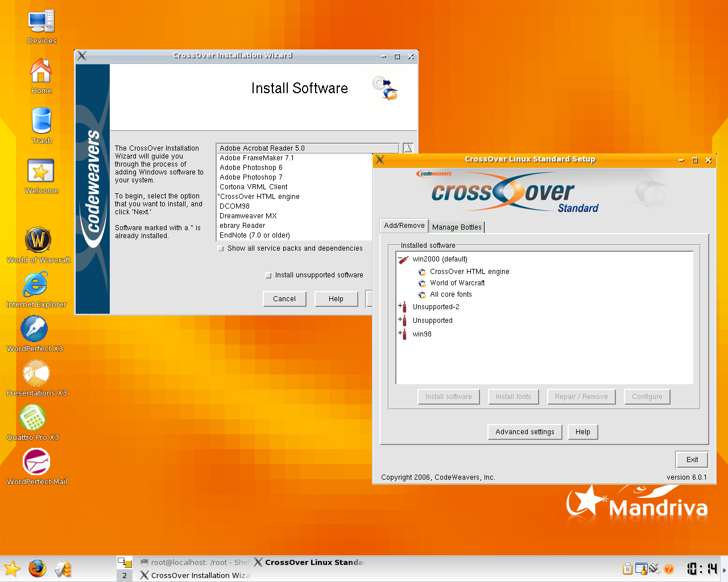Click Help in the Installation Wizard
This screenshot has height=582, width=728.
pos(336,299)
